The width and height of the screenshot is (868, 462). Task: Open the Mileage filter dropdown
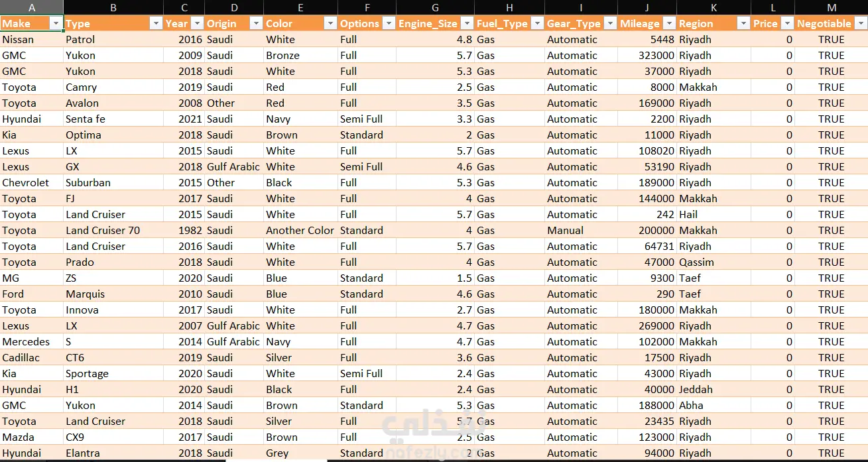(668, 23)
